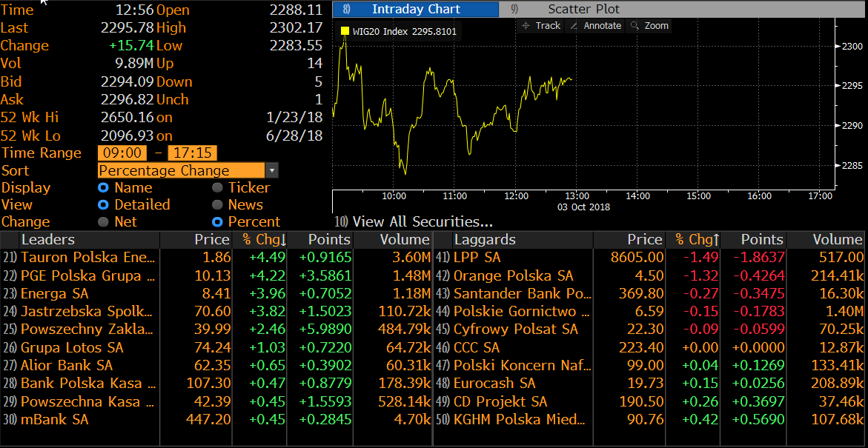
Task: Switch change mode to Net
Action: tap(104, 222)
